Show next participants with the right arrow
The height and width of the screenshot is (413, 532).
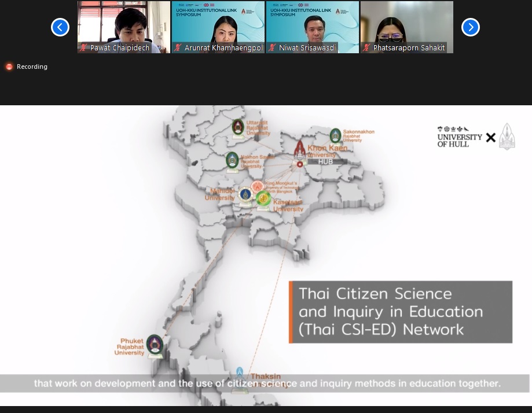coord(470,27)
